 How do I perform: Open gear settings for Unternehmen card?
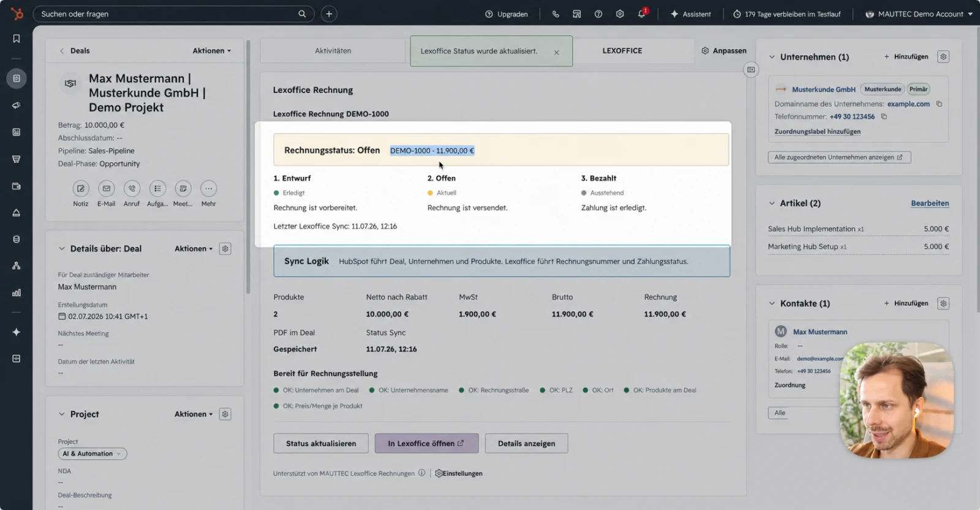coord(943,56)
